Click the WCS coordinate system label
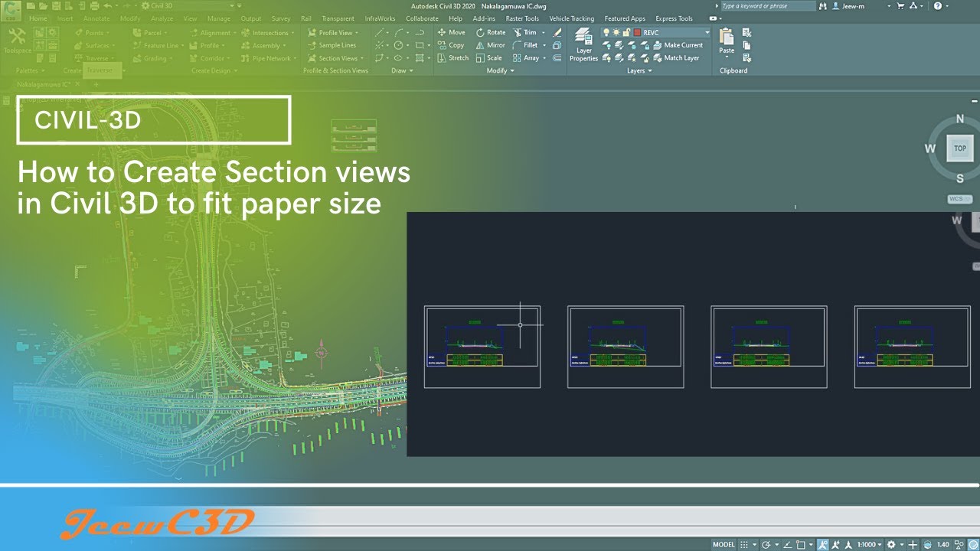980x551 pixels. (x=959, y=199)
